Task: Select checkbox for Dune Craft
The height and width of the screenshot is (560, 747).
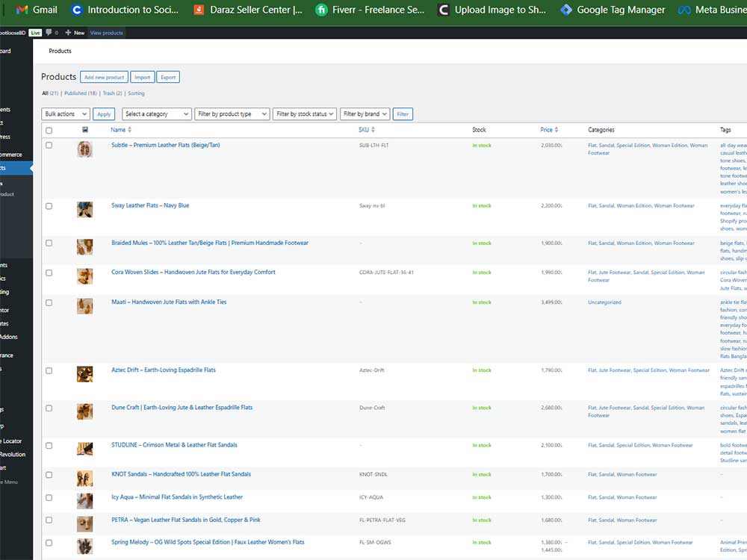Action: (49, 408)
